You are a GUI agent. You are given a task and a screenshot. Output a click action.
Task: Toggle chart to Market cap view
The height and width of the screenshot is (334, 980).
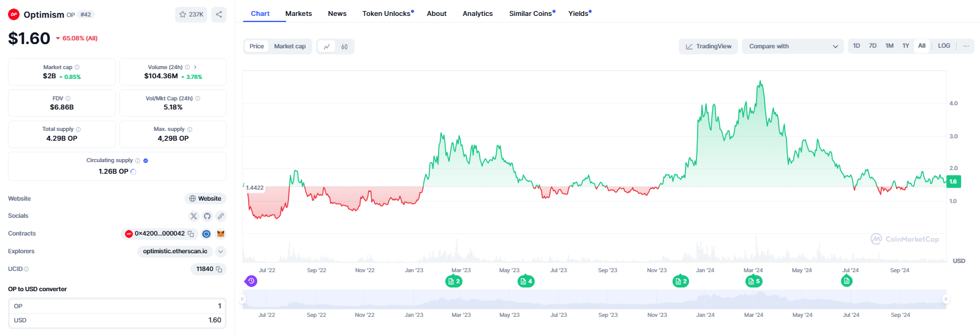click(290, 46)
